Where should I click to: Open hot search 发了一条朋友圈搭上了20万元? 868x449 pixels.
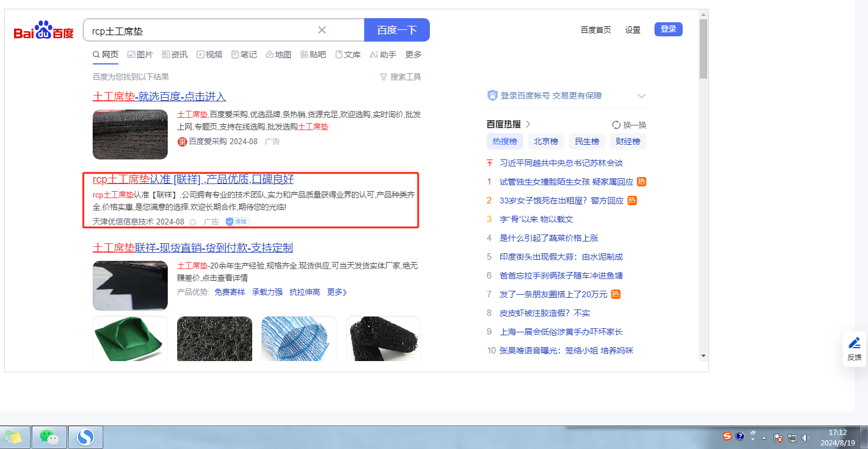pos(553,294)
